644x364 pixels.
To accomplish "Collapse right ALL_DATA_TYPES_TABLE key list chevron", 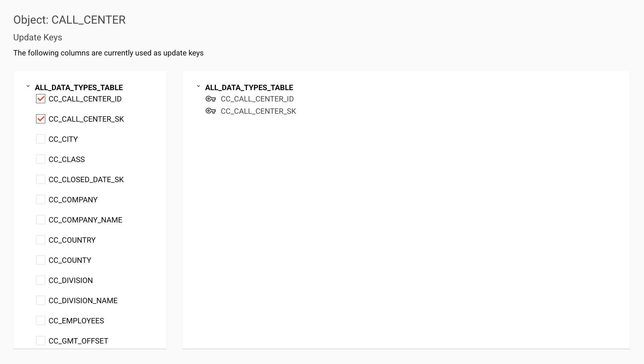I will 198,86.
